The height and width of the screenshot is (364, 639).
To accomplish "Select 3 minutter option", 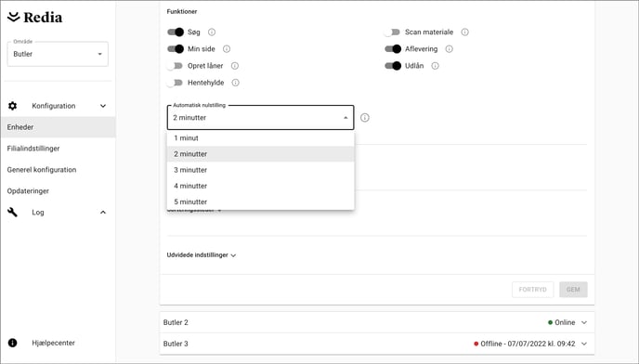I will click(x=260, y=170).
